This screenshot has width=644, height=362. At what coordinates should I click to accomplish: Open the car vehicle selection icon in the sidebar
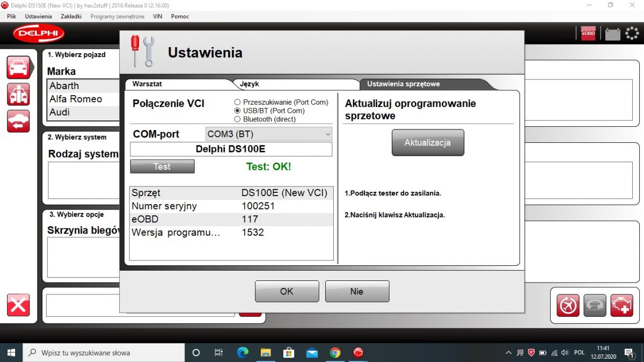[18, 67]
